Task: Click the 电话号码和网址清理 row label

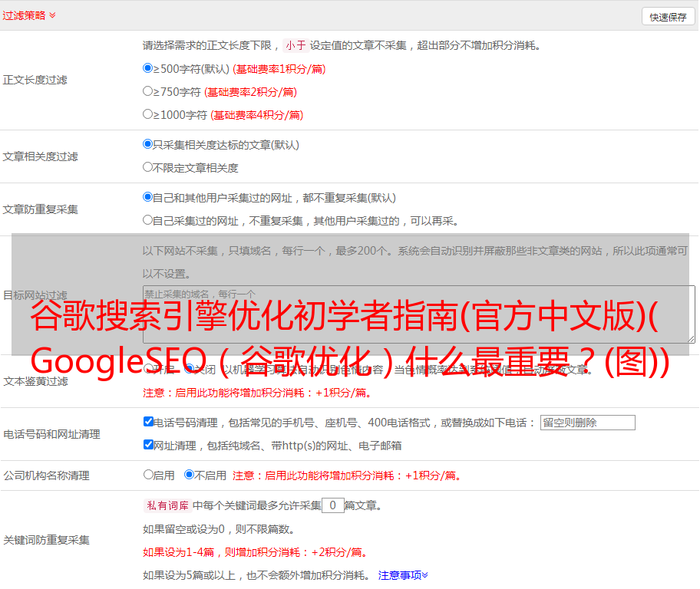Action: tap(51, 434)
